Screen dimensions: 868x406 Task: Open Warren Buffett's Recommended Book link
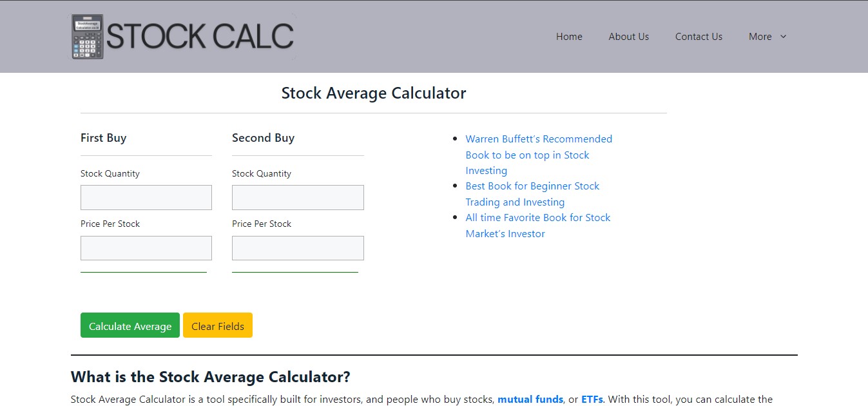539,155
